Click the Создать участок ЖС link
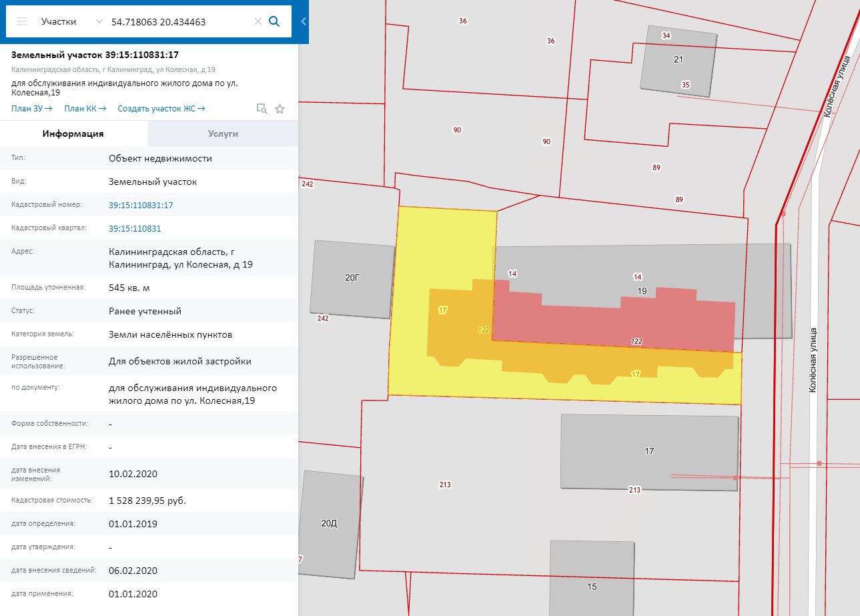 coord(161,109)
